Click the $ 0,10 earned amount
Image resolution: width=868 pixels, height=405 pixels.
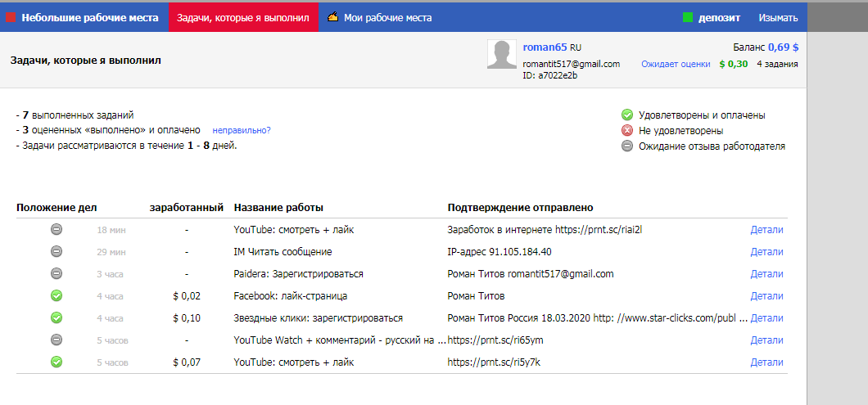pyautogui.click(x=187, y=318)
